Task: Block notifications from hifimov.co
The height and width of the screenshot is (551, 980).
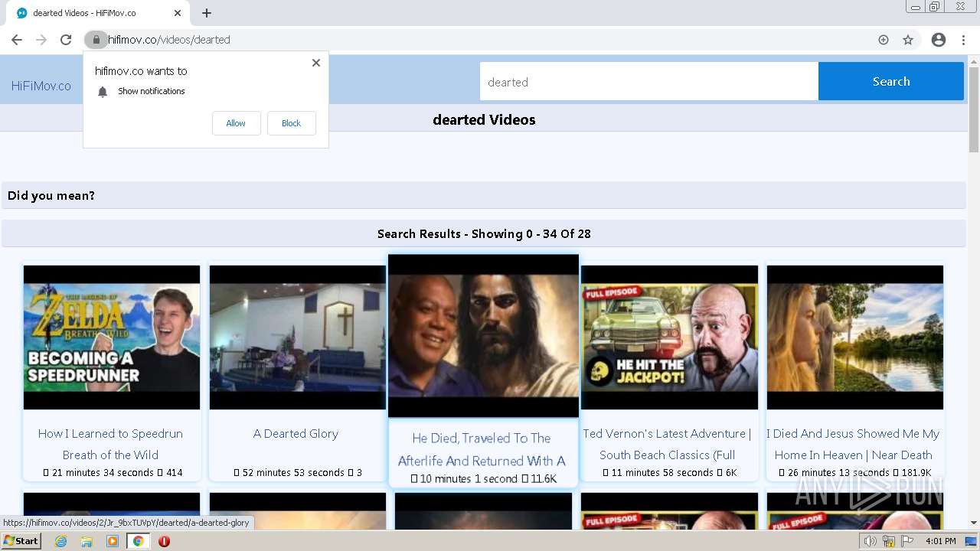Action: [x=291, y=123]
